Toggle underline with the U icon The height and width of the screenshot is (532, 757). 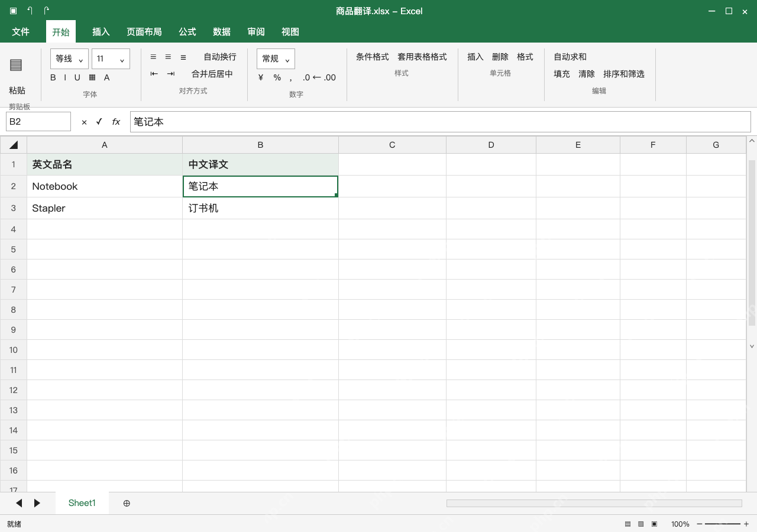pos(77,77)
